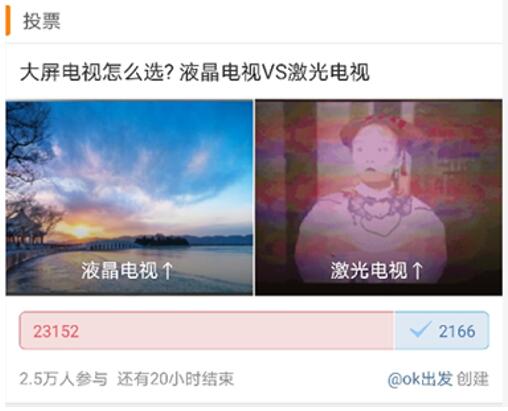
Task: Click the red 23152 vote count number
Action: point(56,331)
